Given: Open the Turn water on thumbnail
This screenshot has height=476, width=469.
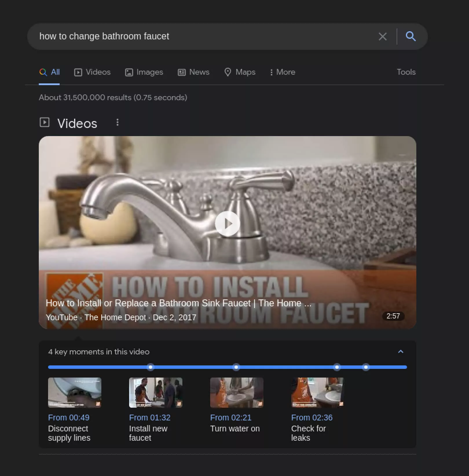Looking at the screenshot, I should pos(237,393).
